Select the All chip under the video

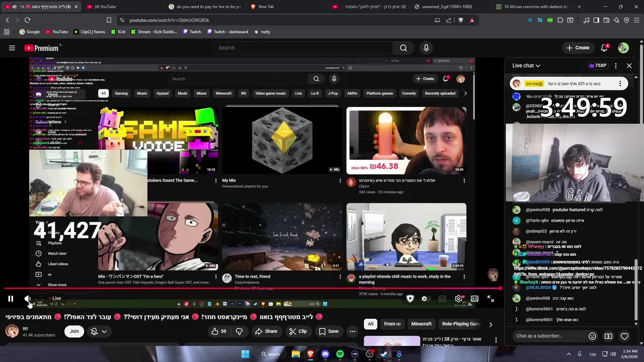371,324
